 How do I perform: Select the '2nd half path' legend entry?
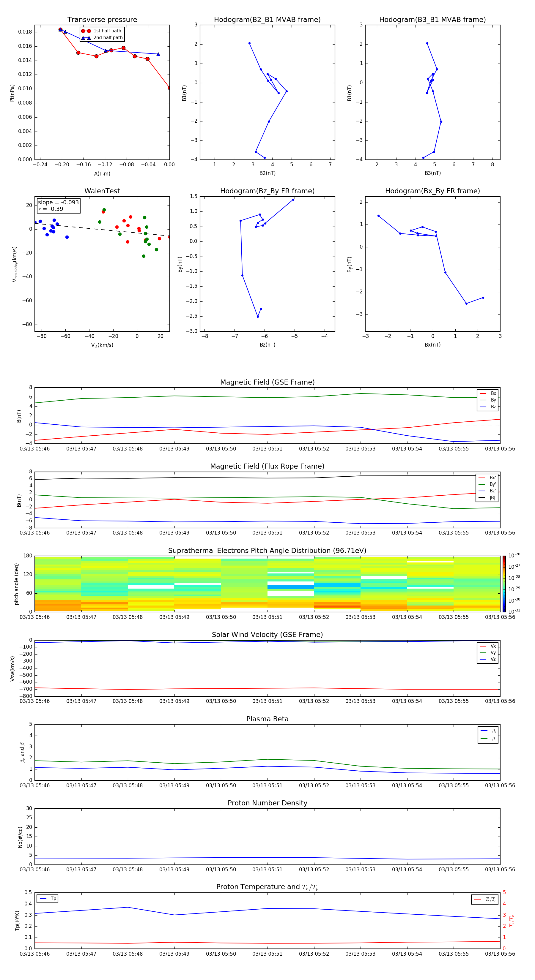point(103,38)
